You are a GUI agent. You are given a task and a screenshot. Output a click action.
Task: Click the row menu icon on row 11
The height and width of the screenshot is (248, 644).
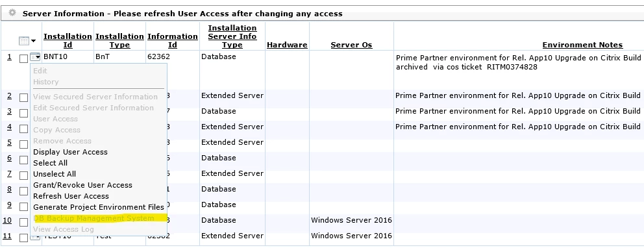tap(35, 238)
